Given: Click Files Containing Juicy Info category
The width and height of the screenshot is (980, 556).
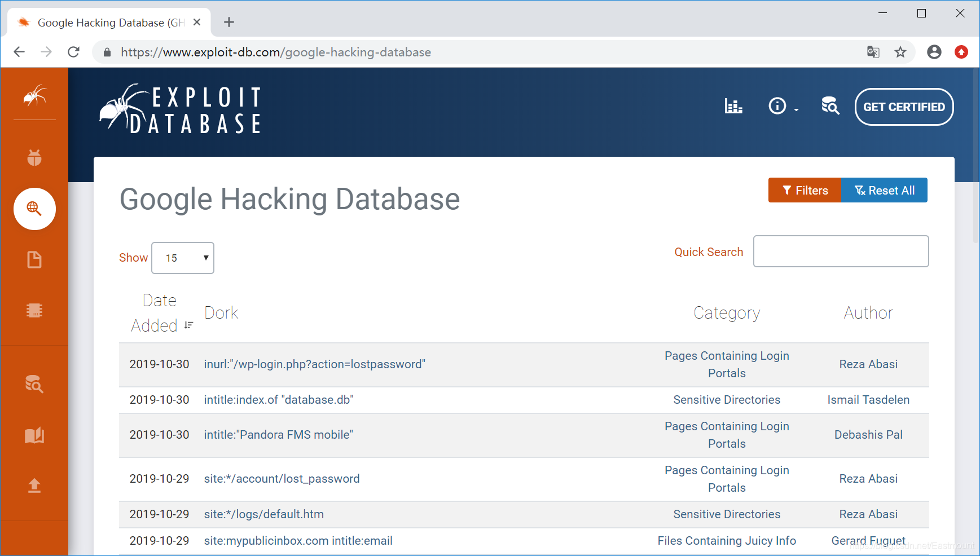Looking at the screenshot, I should pos(727,541).
